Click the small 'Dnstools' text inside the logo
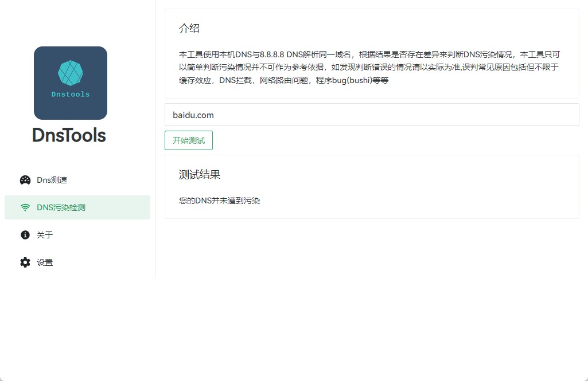The image size is (588, 381). coord(71,94)
